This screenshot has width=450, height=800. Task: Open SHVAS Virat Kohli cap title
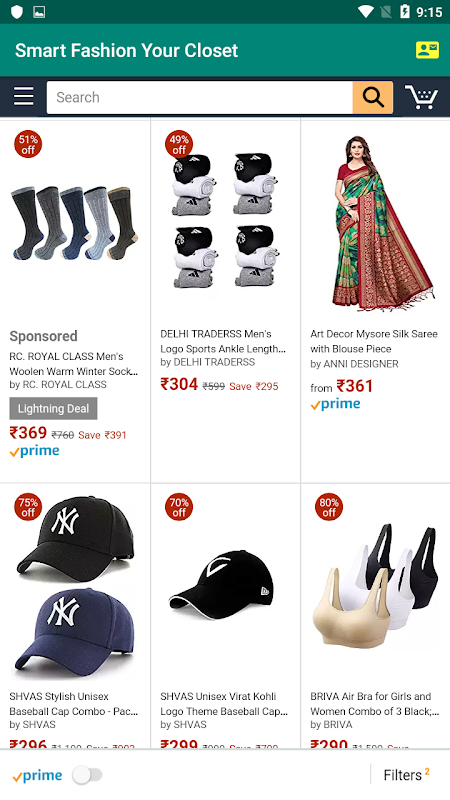[x=224, y=704]
